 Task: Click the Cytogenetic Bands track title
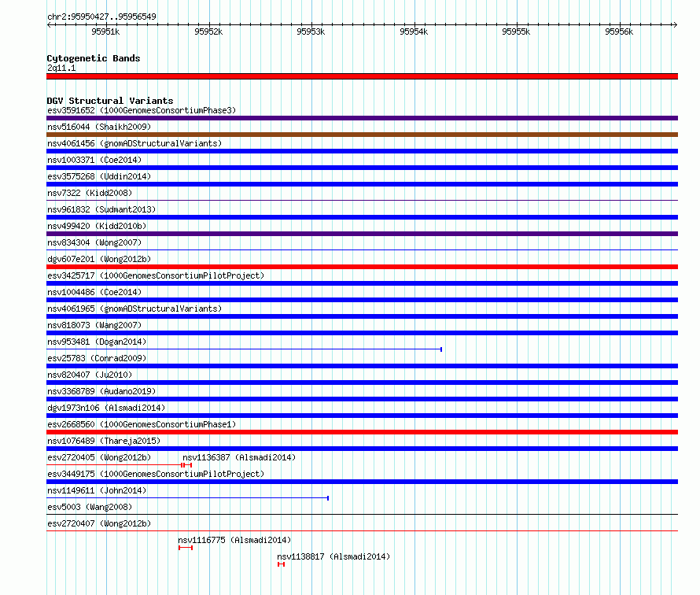click(94, 58)
